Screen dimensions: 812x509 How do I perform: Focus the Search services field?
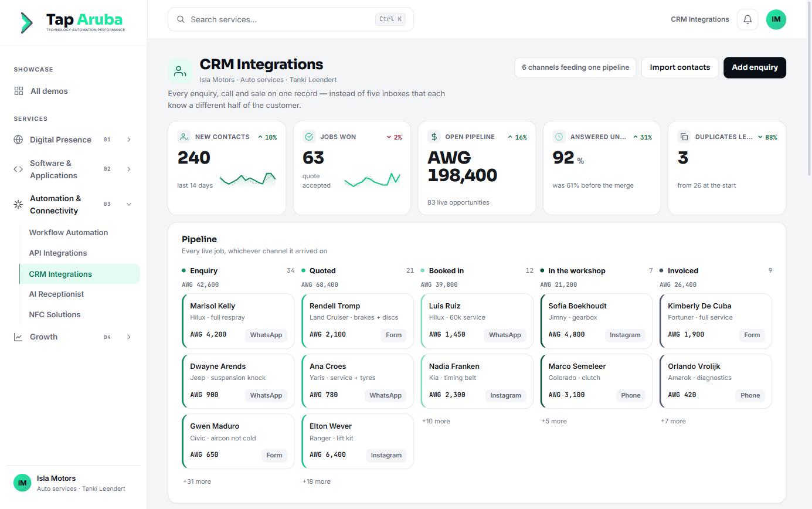[291, 19]
